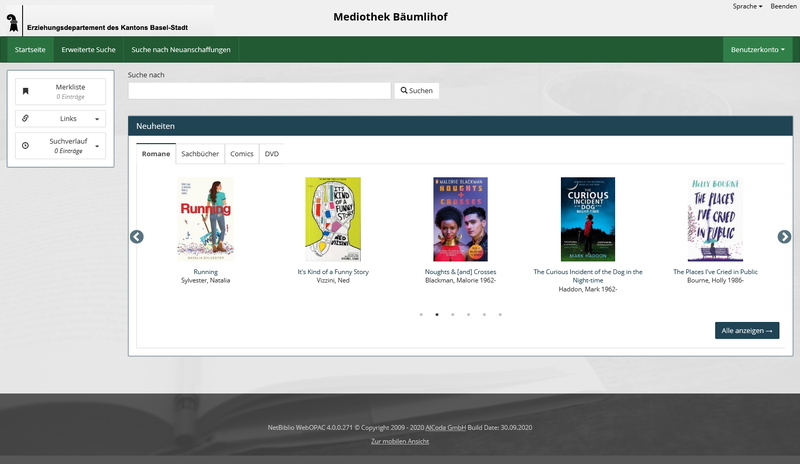Open Zur mobilen Ansicht link

tap(400, 442)
